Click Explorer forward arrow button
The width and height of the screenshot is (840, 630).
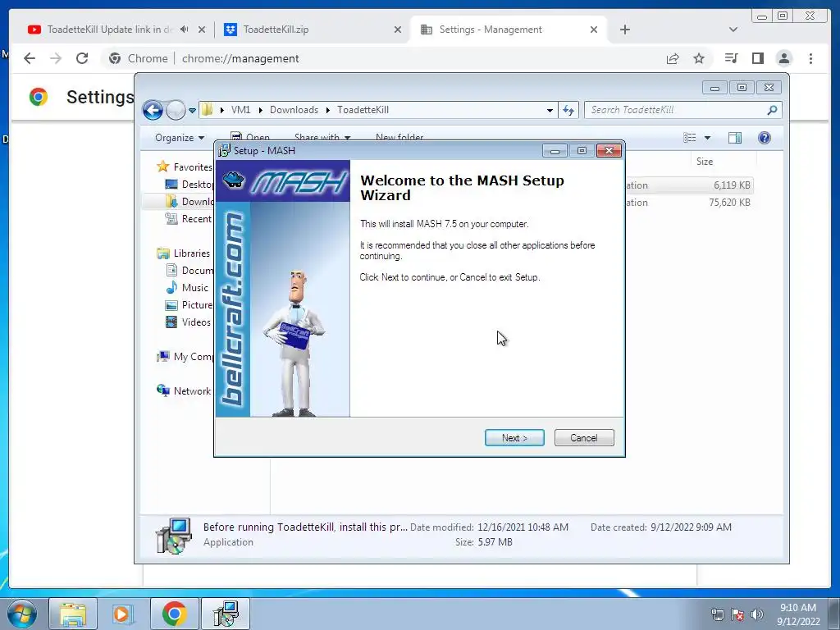(x=176, y=111)
